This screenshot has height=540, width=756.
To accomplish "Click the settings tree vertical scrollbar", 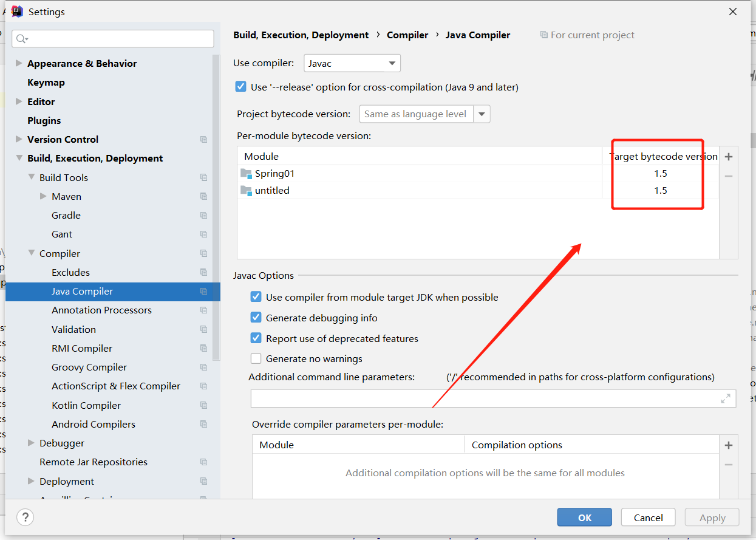I will (x=216, y=207).
